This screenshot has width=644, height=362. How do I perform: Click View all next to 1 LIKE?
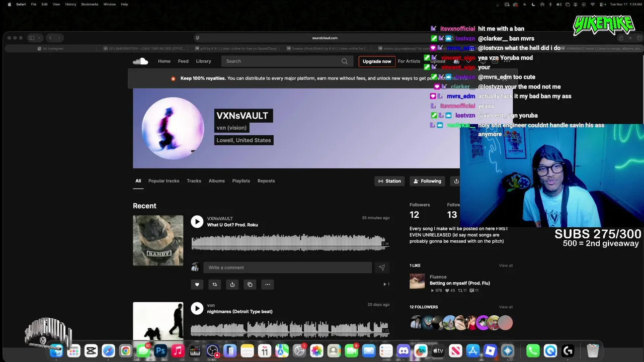pos(506,265)
